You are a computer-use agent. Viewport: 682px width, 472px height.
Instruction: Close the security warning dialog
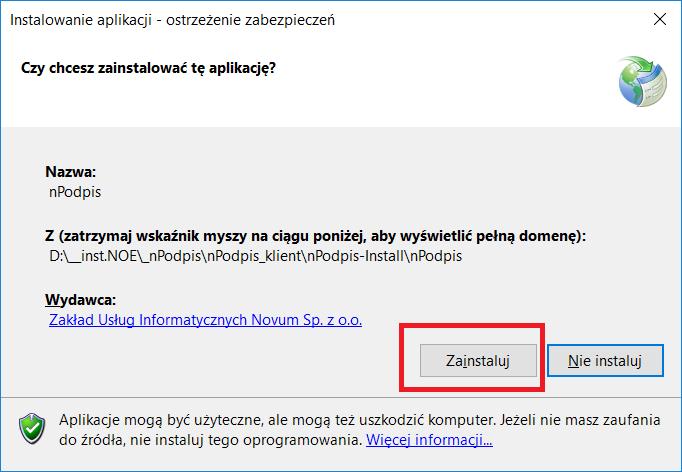click(660, 19)
